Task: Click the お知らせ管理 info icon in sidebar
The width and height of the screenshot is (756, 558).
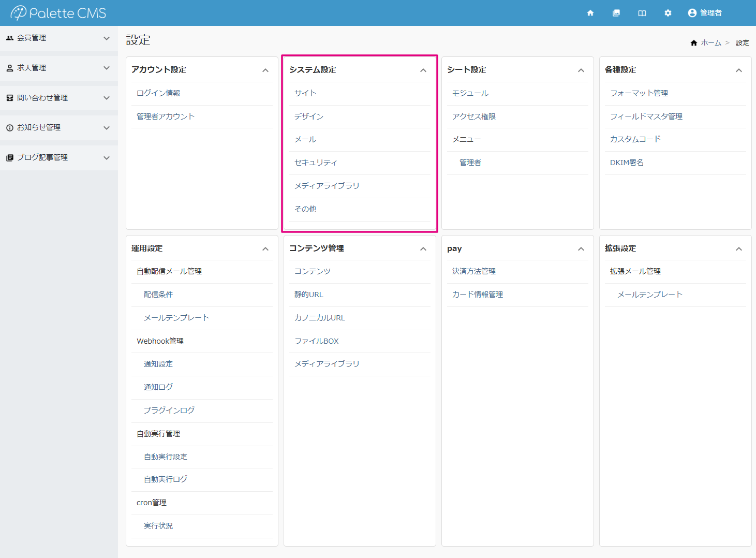Action: [x=10, y=128]
